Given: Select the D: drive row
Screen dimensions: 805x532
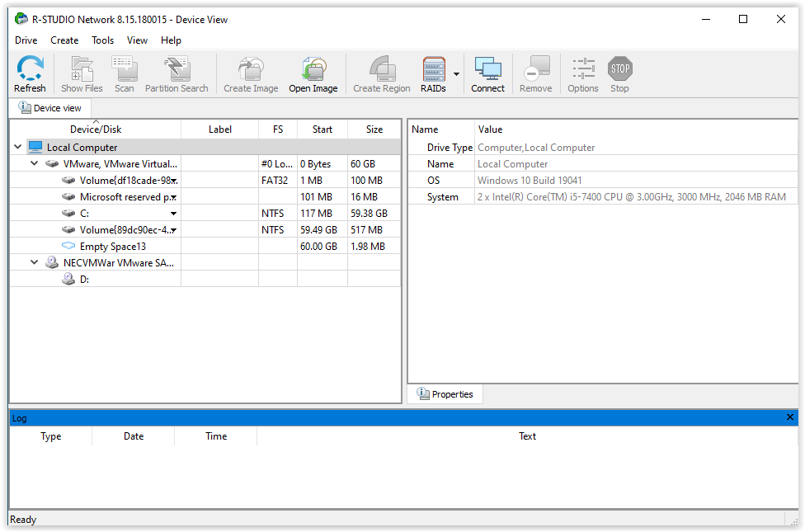Looking at the screenshot, I should (205, 279).
